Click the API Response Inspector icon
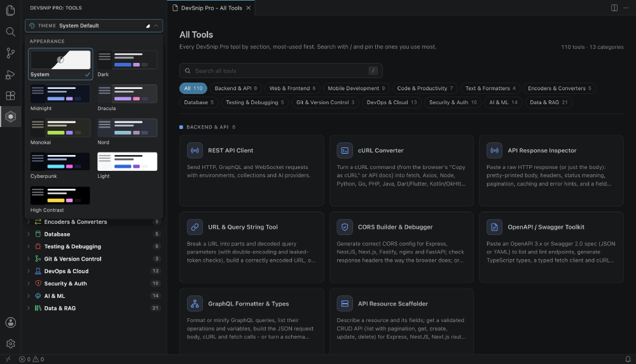The image size is (636, 364). point(494,151)
